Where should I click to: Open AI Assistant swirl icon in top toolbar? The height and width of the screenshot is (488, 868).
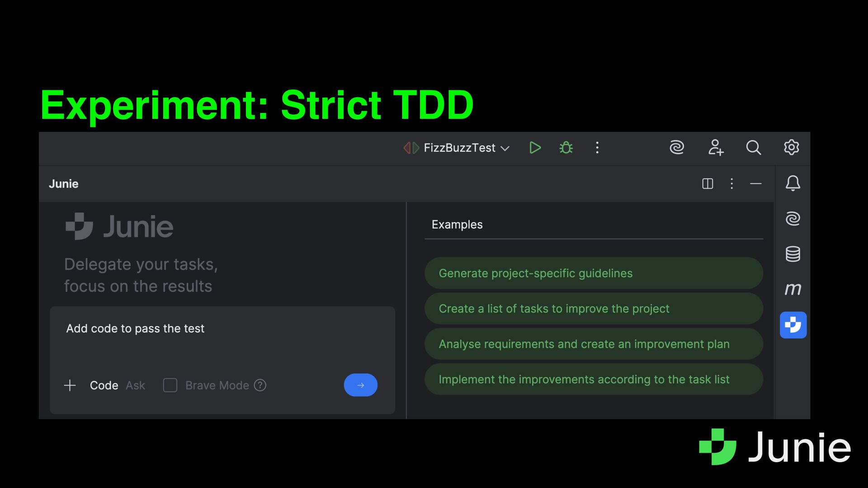pos(677,148)
